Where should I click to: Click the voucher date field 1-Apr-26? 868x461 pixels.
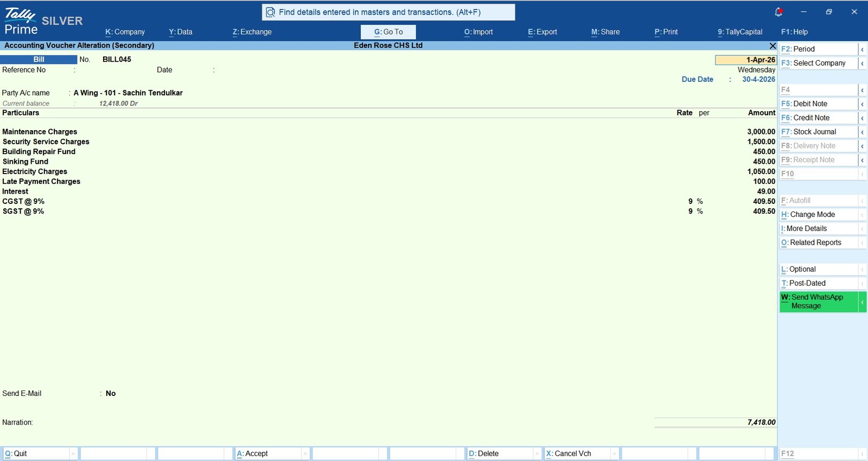pyautogui.click(x=745, y=60)
